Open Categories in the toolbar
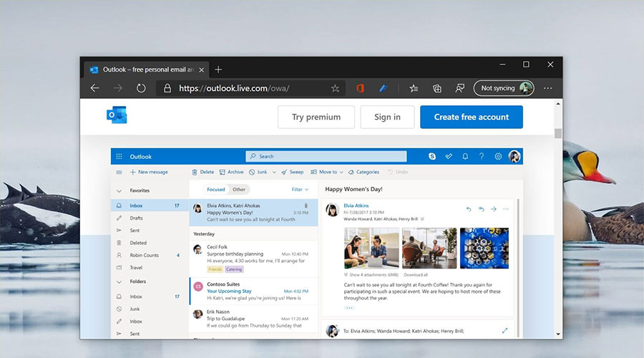 [x=364, y=173]
